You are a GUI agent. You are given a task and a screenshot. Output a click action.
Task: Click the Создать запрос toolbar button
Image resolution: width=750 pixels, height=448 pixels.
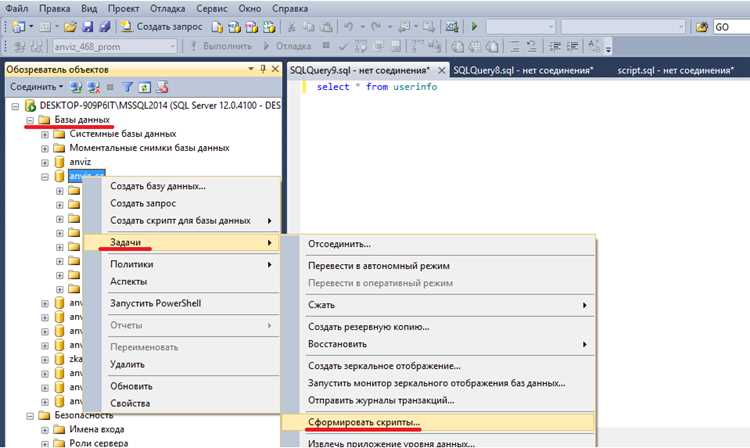click(162, 27)
